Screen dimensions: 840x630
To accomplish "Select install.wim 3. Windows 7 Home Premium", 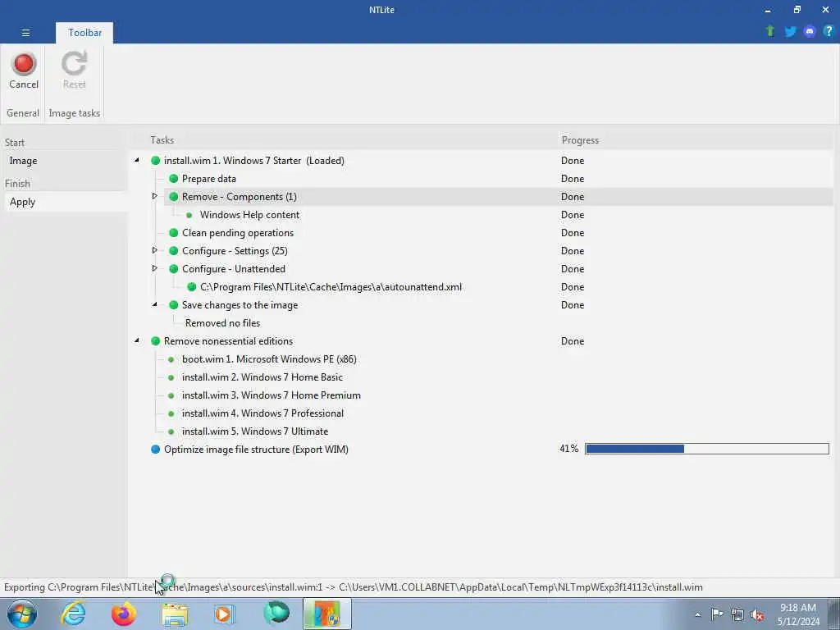I will click(271, 395).
